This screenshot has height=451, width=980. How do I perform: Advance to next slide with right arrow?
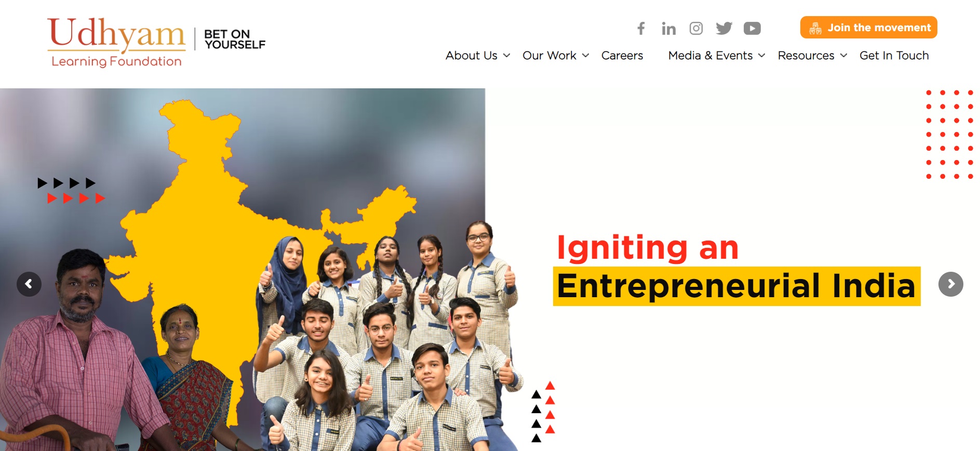point(951,284)
